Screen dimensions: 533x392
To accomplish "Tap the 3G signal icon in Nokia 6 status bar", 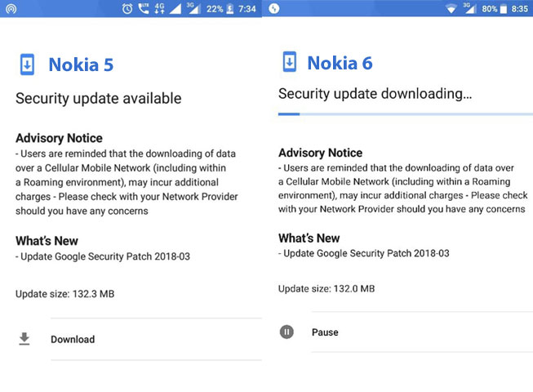I will 469,8.
